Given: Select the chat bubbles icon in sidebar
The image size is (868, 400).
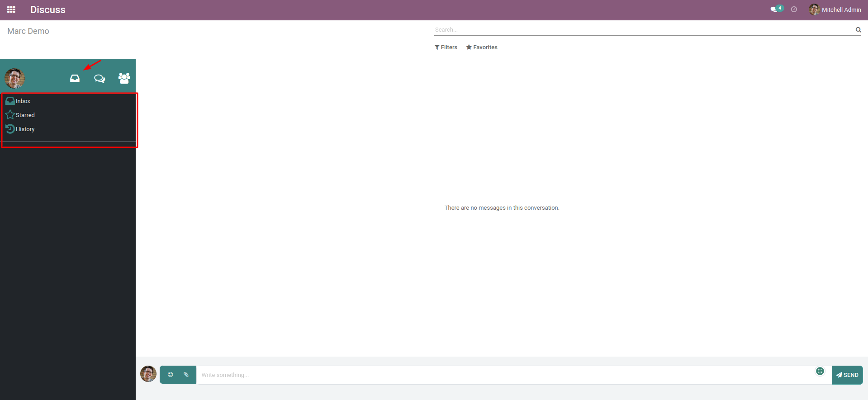Looking at the screenshot, I should click(x=100, y=79).
